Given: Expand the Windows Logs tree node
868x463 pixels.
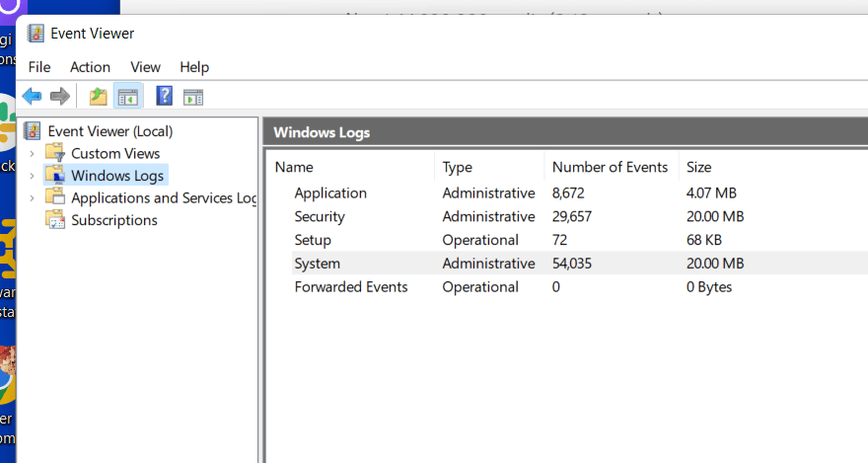Looking at the screenshot, I should point(33,176).
